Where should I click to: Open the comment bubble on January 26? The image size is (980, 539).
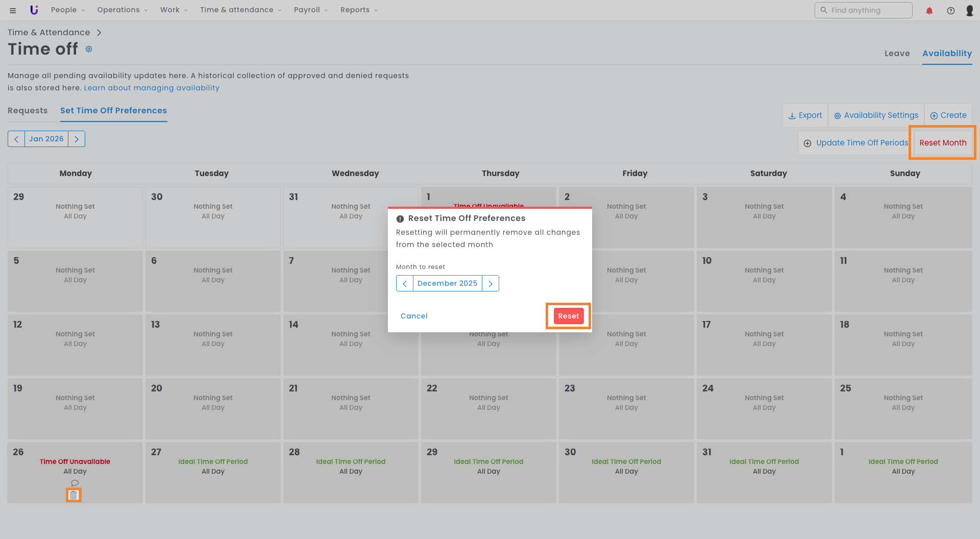[x=75, y=483]
